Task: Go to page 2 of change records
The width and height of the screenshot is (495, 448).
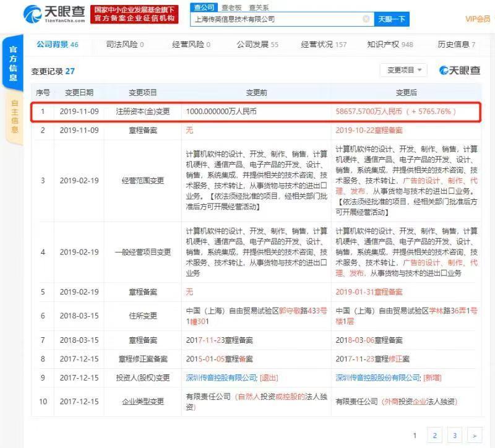Action: [435, 436]
